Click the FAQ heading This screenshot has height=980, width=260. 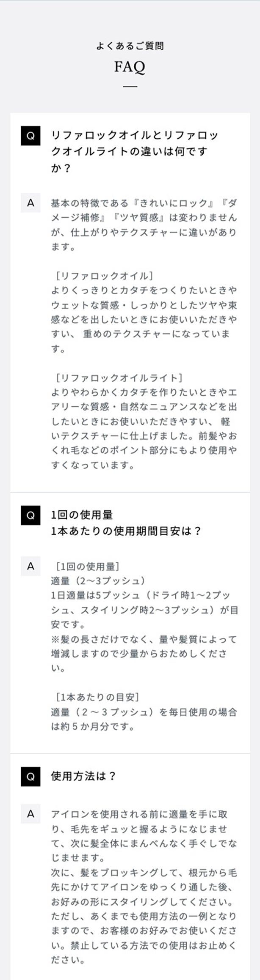click(x=130, y=67)
